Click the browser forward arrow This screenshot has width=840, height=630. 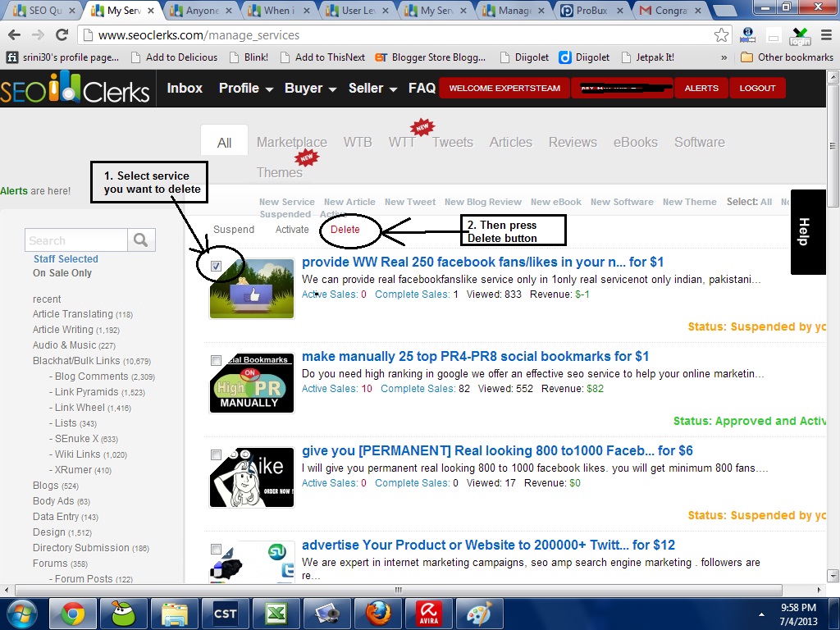38,34
